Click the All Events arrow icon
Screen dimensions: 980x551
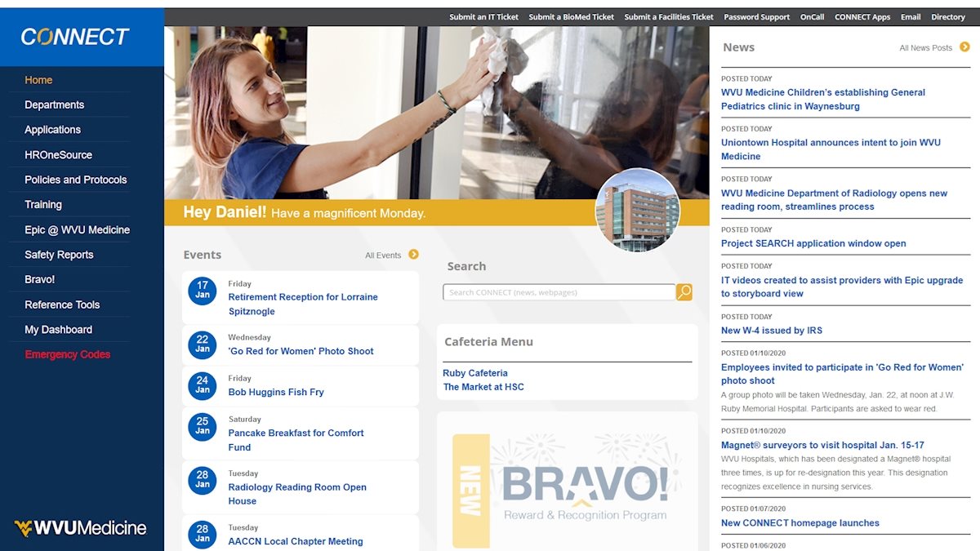413,255
